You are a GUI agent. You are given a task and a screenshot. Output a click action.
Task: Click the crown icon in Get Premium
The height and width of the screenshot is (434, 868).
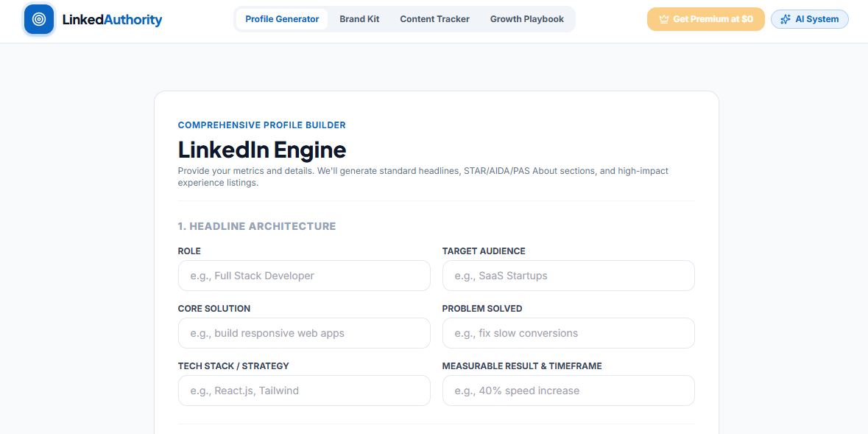pyautogui.click(x=664, y=19)
